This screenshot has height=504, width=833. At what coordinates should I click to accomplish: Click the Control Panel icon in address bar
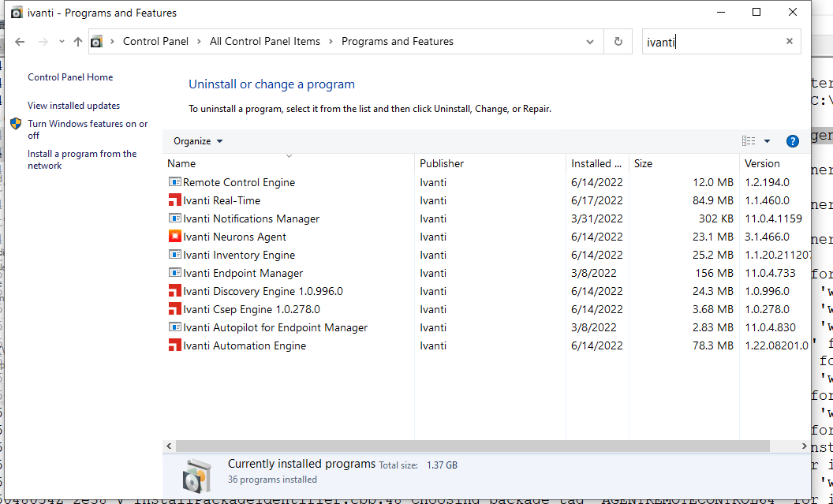[98, 41]
